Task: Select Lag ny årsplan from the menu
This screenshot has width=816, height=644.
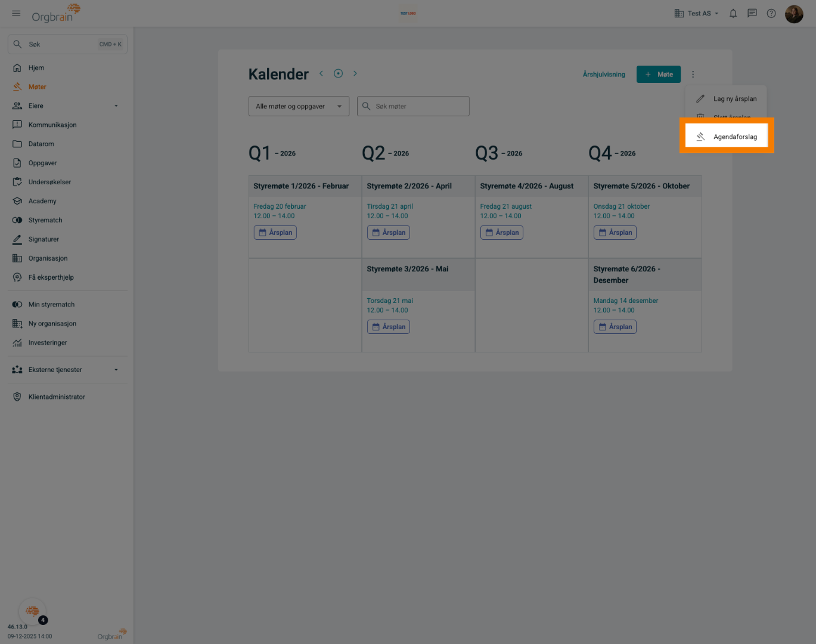Action: pyautogui.click(x=726, y=99)
